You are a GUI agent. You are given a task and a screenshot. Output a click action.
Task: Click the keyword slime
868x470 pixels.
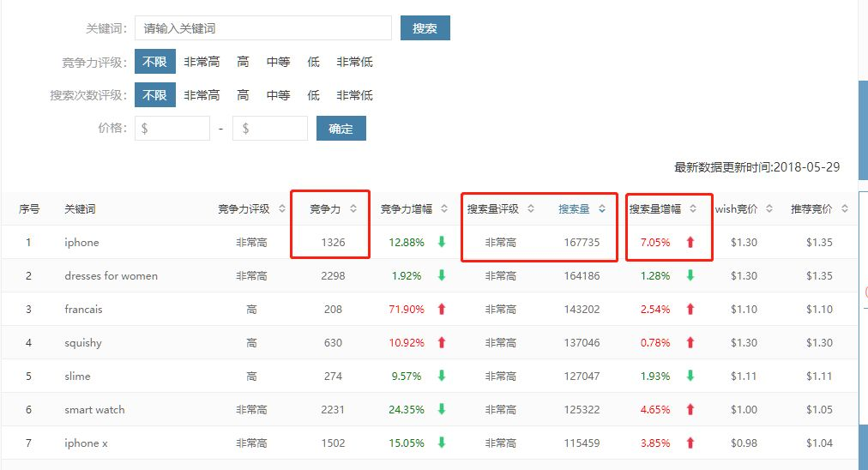pos(77,376)
